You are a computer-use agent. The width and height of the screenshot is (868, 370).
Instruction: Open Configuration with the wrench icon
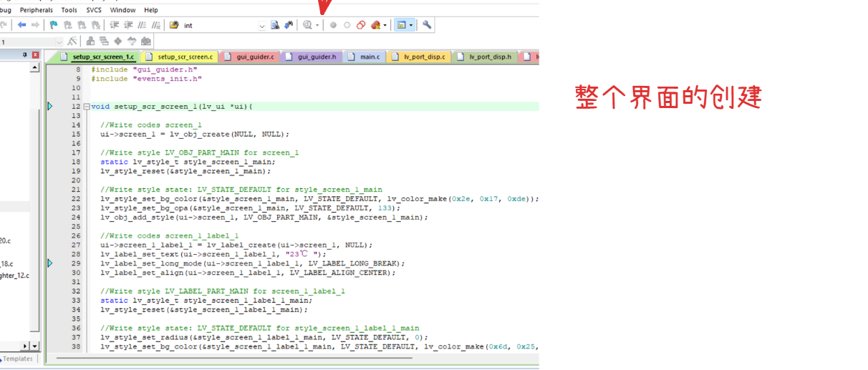point(427,25)
